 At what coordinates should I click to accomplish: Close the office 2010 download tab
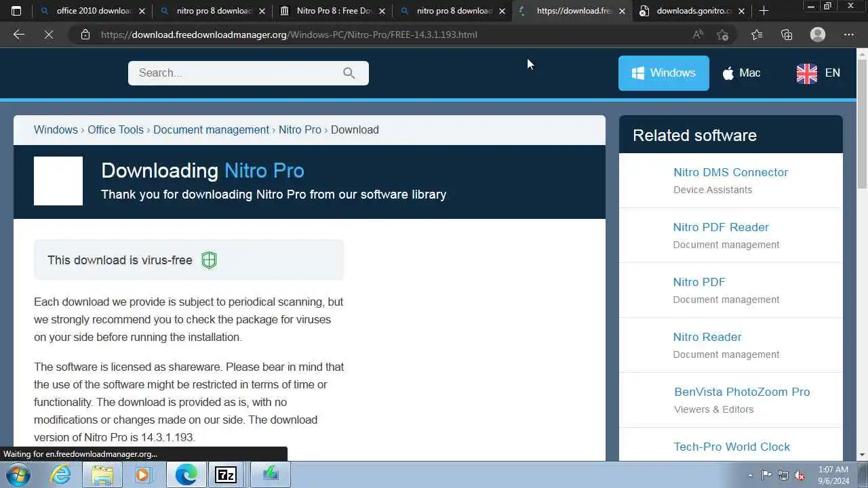(x=142, y=11)
